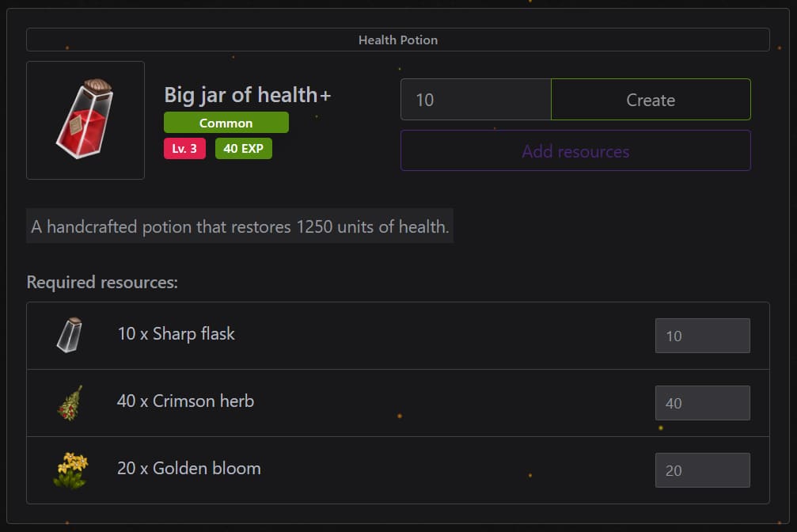This screenshot has width=797, height=532.
Task: Click the Golden bloom flower icon
Action: coord(70,469)
